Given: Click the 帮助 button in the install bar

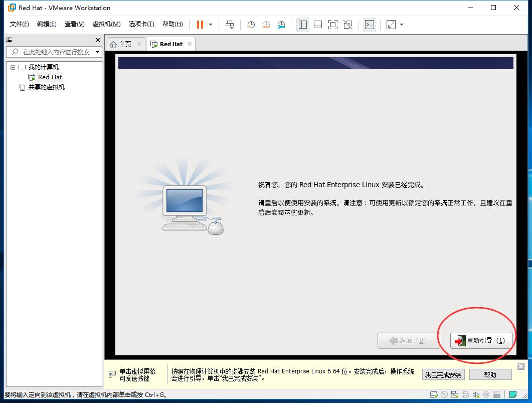Looking at the screenshot, I should pyautogui.click(x=490, y=375).
